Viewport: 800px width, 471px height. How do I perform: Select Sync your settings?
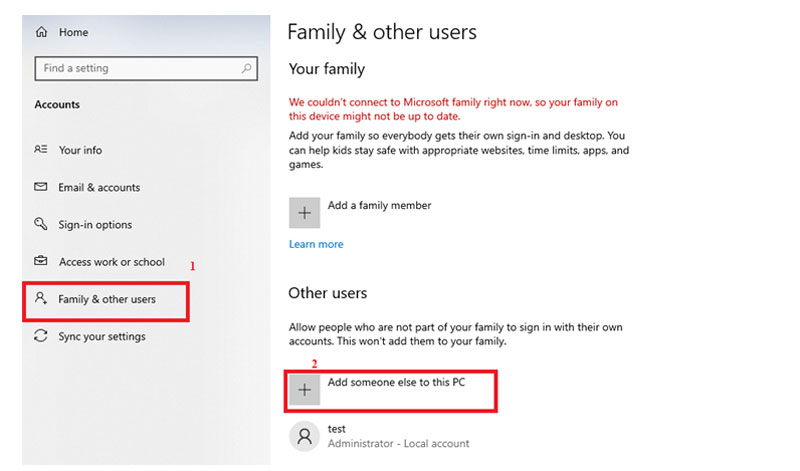click(102, 337)
